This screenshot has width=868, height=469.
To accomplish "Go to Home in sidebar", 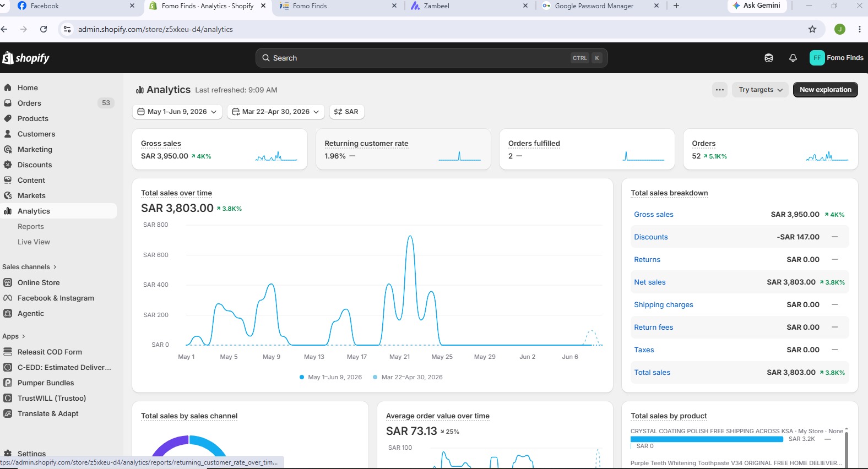I will coord(28,88).
